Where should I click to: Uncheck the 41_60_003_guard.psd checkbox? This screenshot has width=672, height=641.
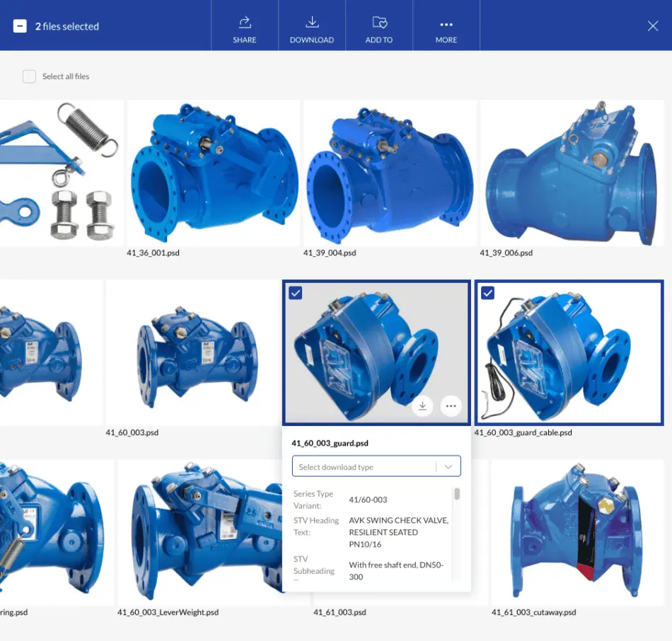tap(296, 293)
